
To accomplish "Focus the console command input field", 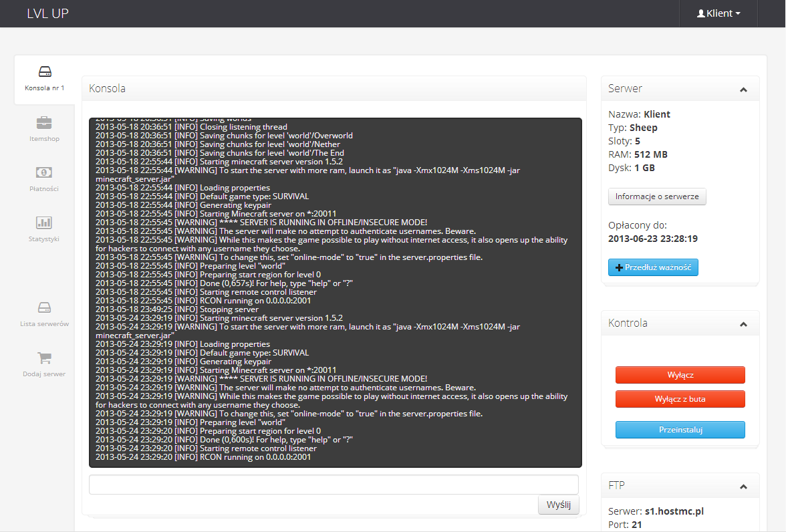I will pos(334,485).
